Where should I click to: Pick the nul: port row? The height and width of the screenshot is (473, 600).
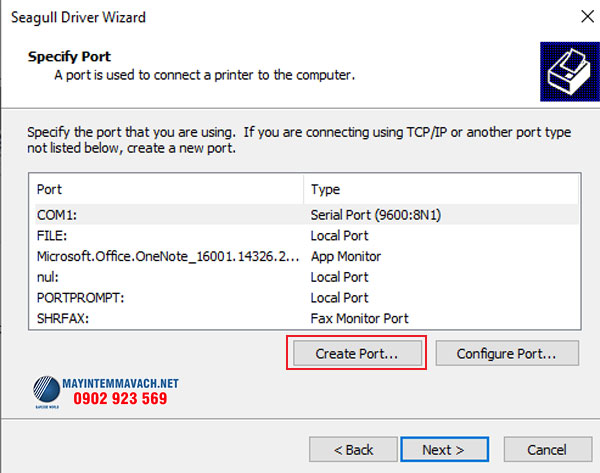(x=48, y=277)
